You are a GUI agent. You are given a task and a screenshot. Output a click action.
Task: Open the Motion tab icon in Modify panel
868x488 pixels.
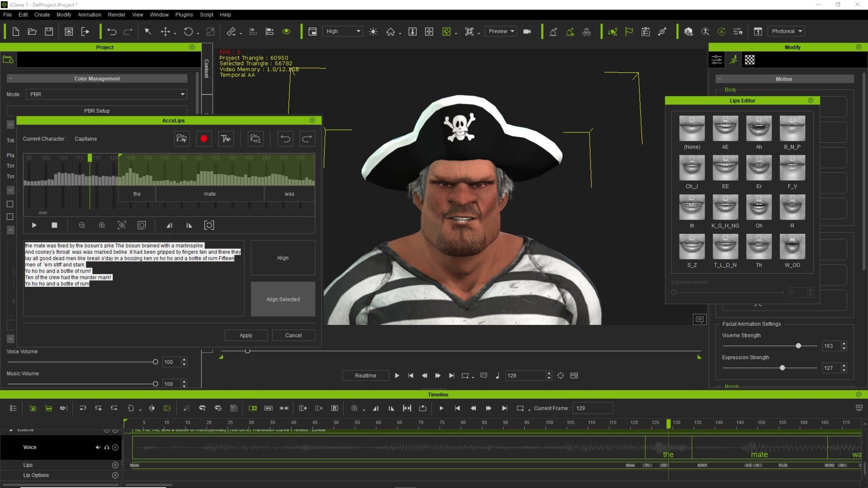click(733, 60)
